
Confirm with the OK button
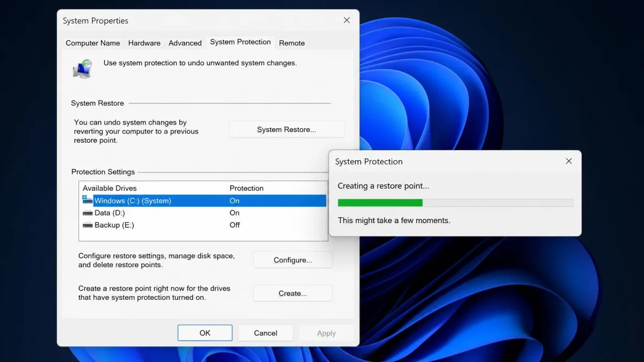(205, 333)
